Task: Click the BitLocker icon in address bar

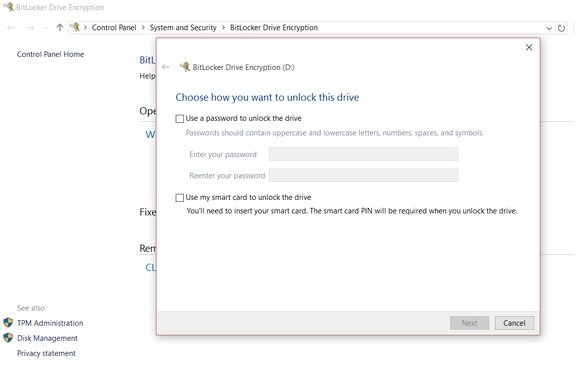Action: coord(75,27)
